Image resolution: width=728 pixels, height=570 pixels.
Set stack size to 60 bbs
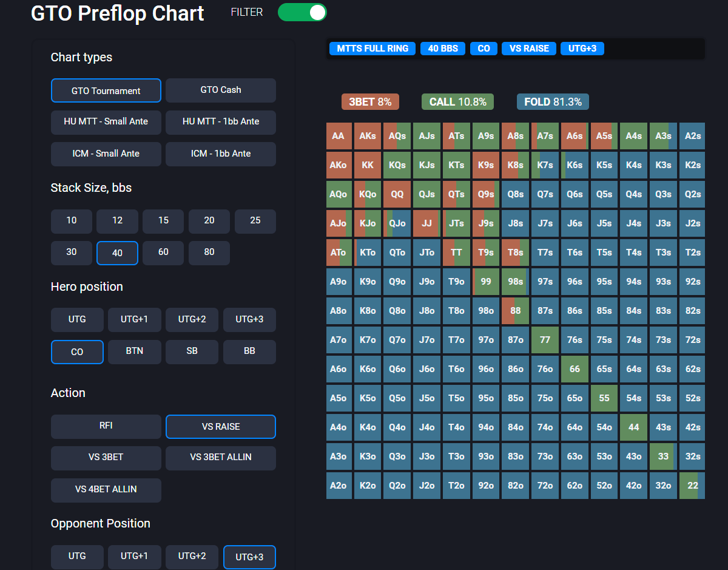tap(163, 253)
